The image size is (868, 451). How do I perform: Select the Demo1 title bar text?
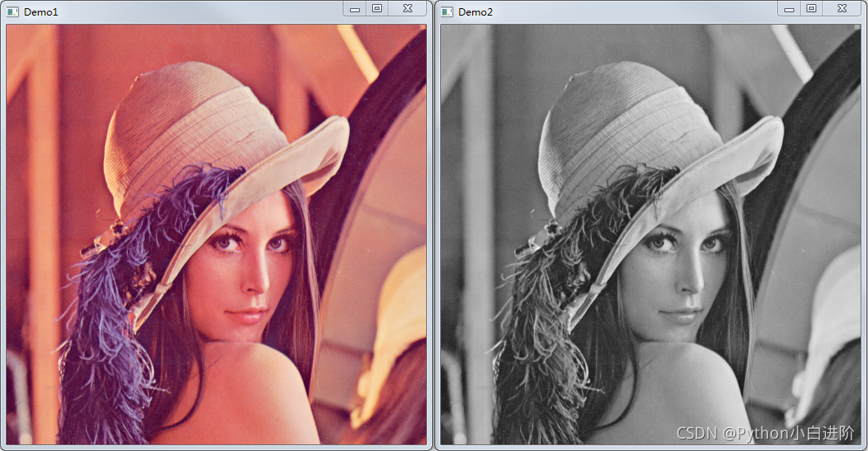click(x=41, y=12)
